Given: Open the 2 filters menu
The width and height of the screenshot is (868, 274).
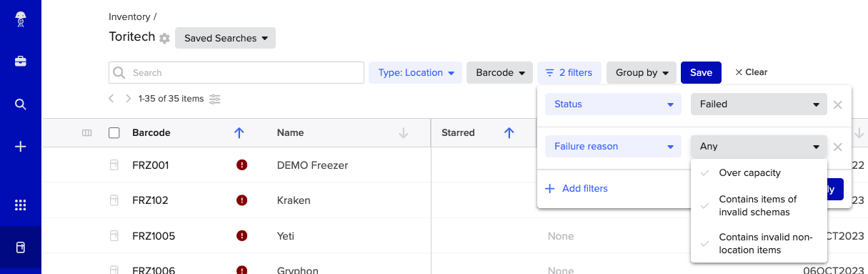Looking at the screenshot, I should click(569, 72).
